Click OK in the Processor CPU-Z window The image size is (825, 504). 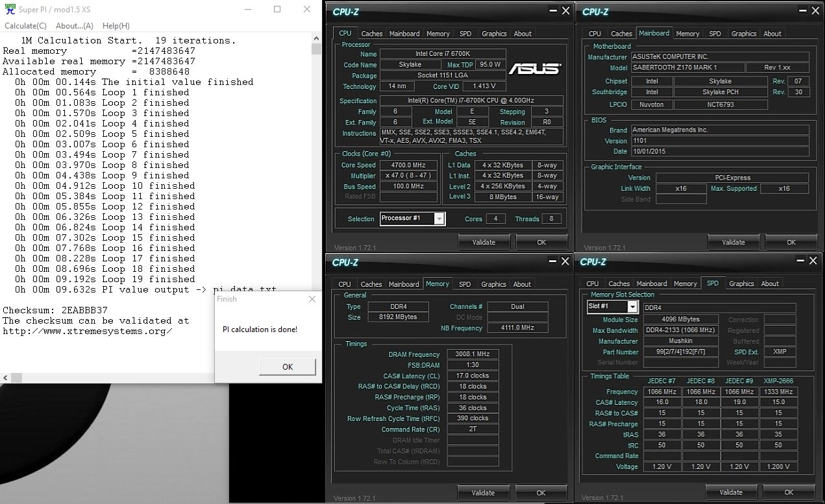[541, 243]
